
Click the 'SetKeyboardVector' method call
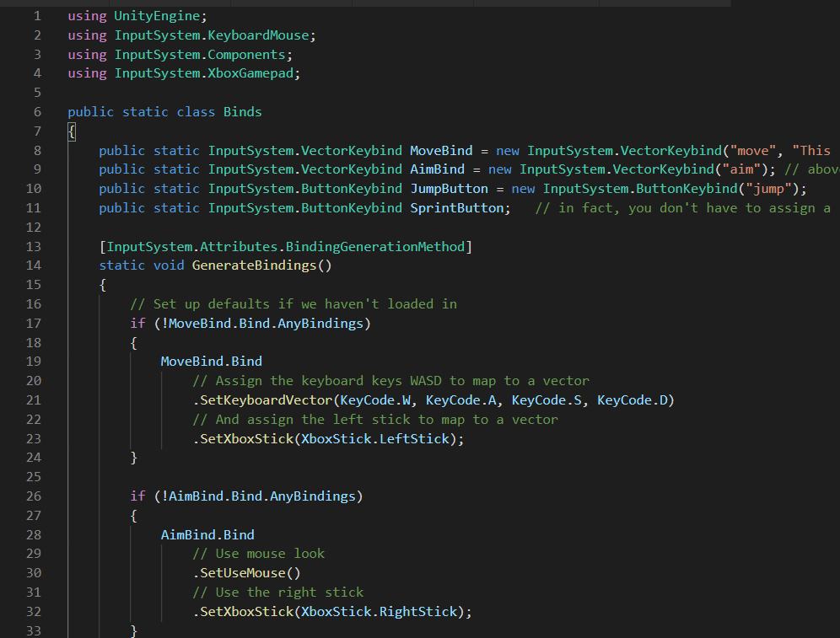(x=267, y=400)
